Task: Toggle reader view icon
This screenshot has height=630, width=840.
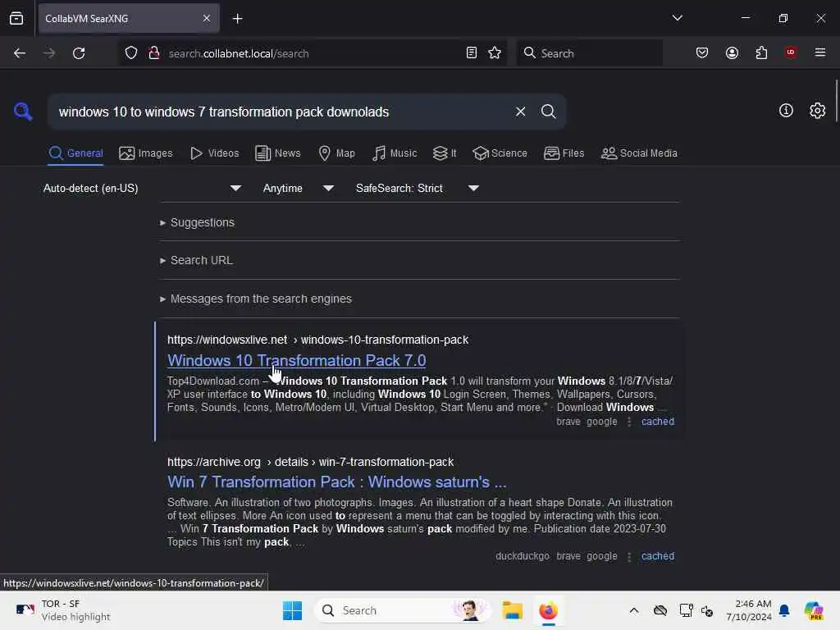Action: pos(472,52)
